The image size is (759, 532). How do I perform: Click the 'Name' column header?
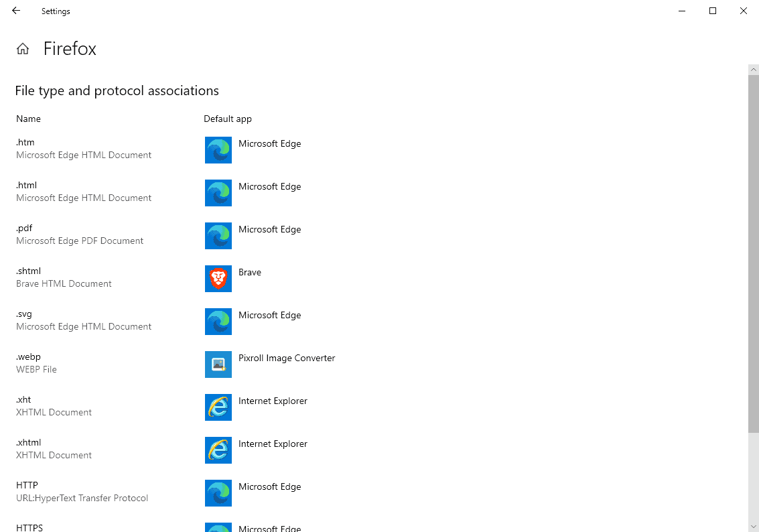click(x=28, y=119)
